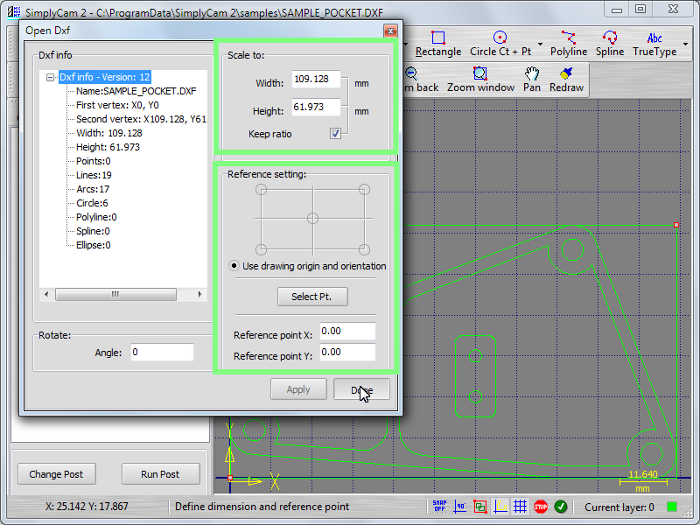This screenshot has width=700, height=525.
Task: Toggle the Snap Off status bar icon
Action: [439, 507]
